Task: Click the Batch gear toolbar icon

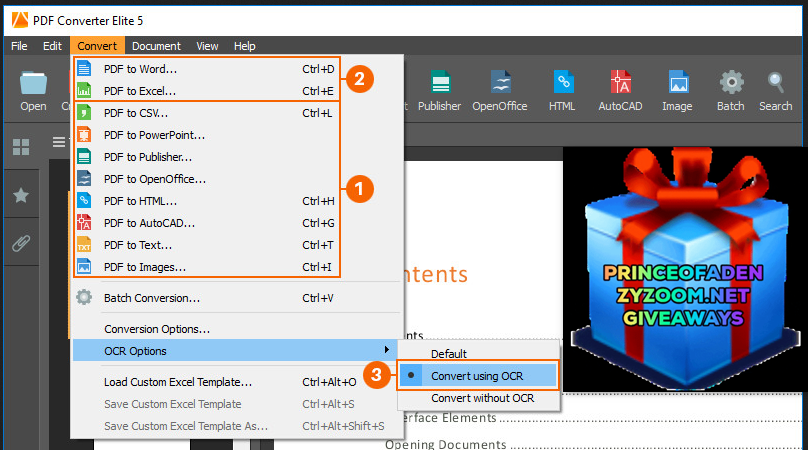Action: 731,82
